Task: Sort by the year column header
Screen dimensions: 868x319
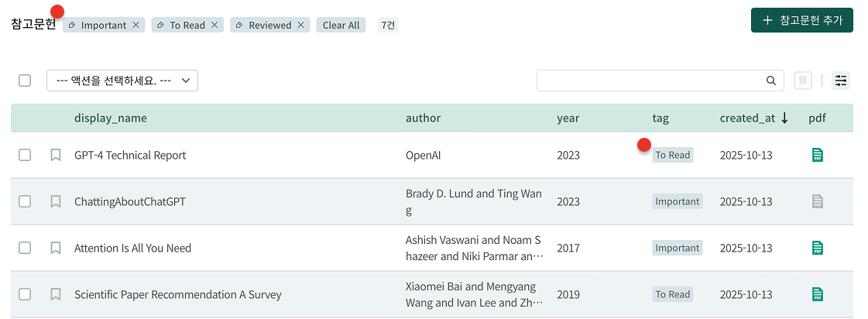Action: tap(568, 118)
